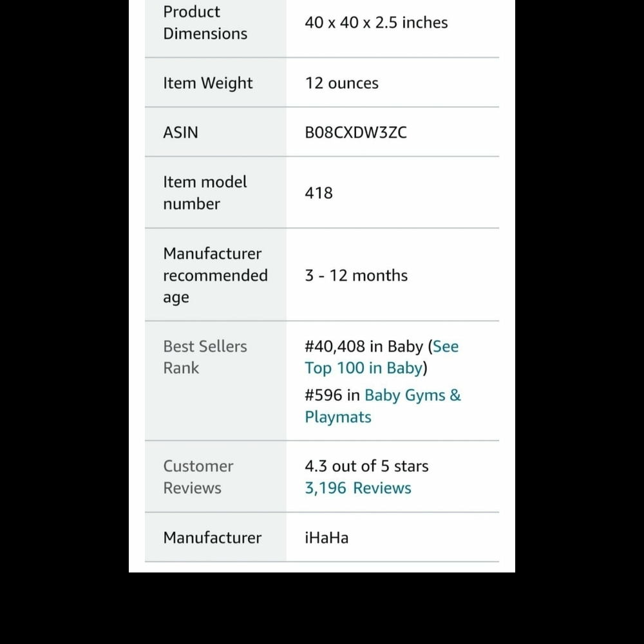Open the Baby Gyms & Playmats category link
This screenshot has height=644, width=644.
(383, 406)
